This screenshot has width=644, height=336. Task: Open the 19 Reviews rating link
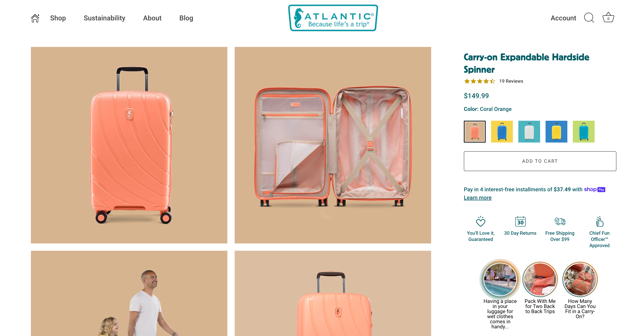tap(511, 81)
